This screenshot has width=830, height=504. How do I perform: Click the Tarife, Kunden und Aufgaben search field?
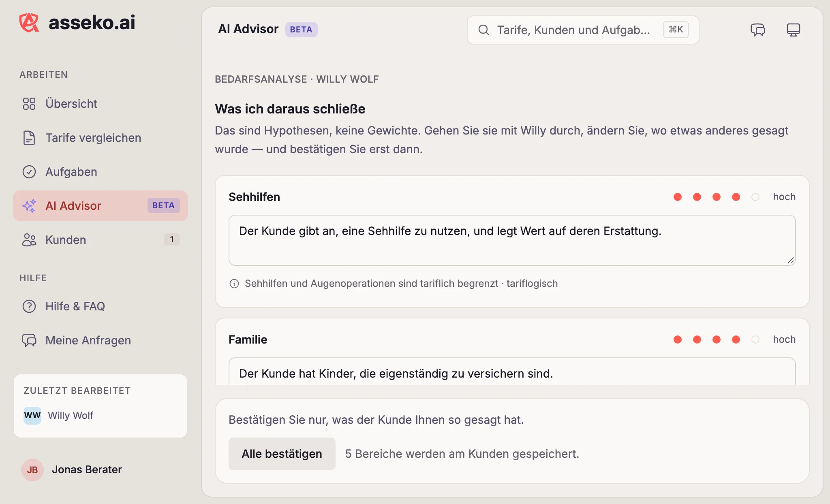coord(583,30)
